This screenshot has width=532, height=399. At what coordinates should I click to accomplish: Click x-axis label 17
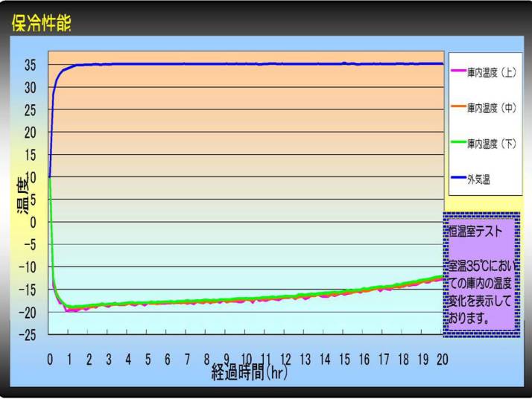[384, 360]
